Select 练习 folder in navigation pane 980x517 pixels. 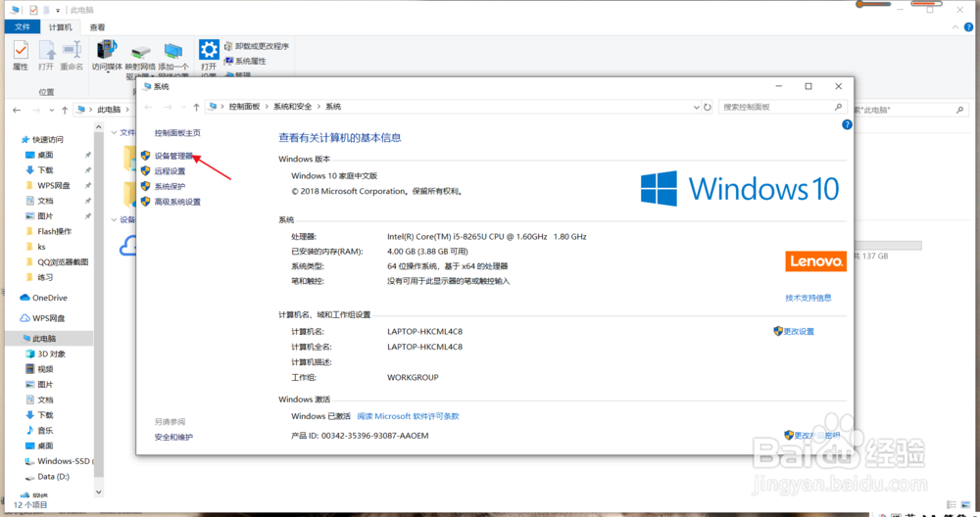45,277
